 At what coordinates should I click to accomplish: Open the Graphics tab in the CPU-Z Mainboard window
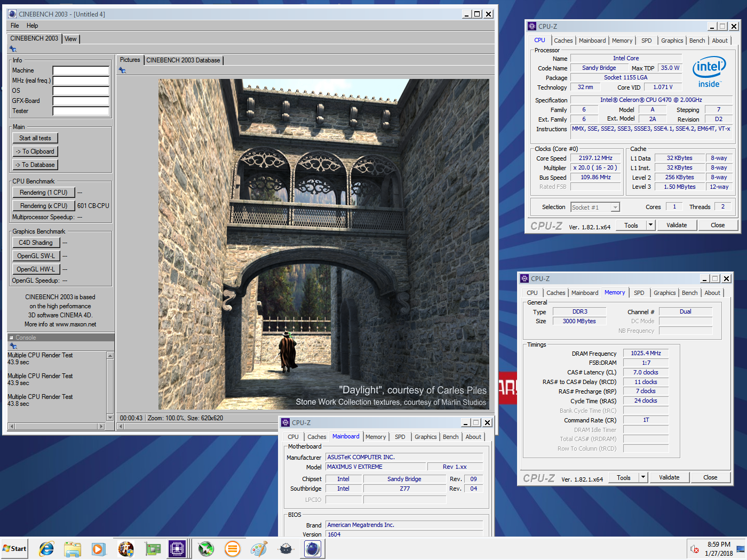pos(425,437)
